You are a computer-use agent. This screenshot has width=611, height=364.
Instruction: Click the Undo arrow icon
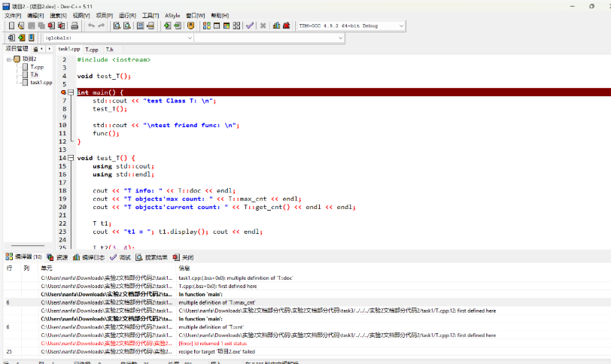(x=91, y=26)
